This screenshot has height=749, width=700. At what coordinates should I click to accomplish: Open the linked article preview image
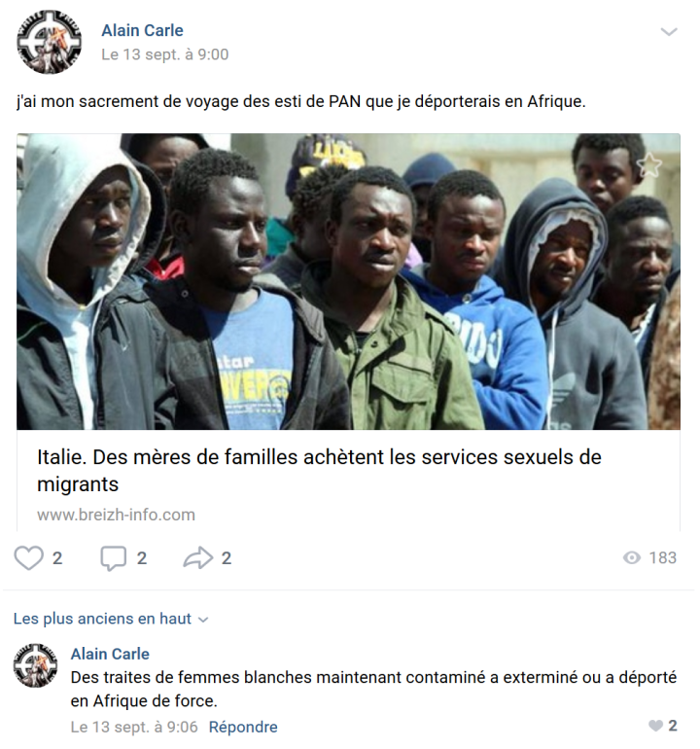pos(349,281)
